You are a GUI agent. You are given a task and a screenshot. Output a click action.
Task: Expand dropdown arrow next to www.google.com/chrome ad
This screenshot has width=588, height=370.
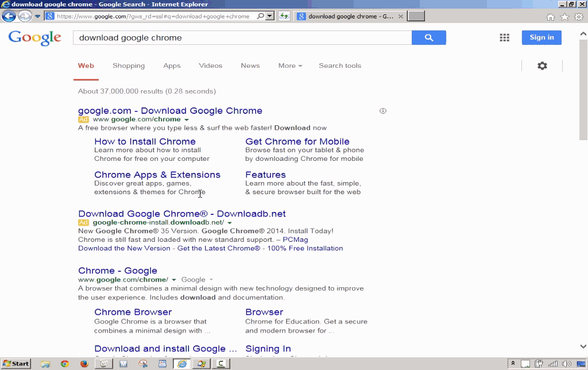tap(187, 120)
